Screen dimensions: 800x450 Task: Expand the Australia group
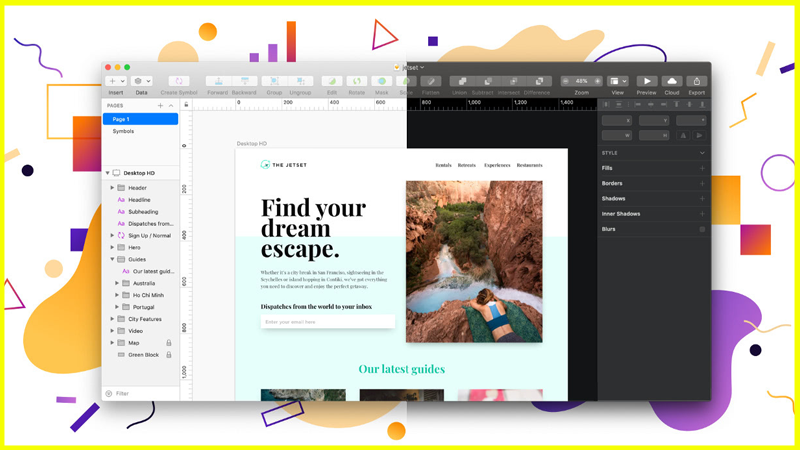point(117,283)
